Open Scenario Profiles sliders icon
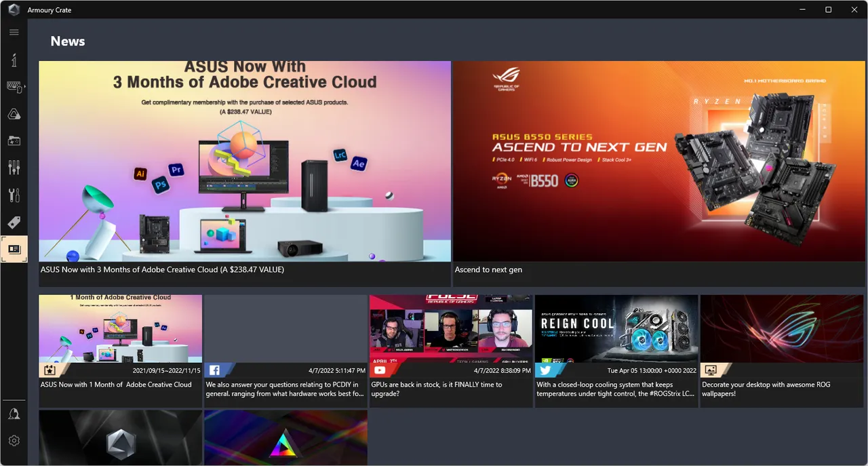Screen dimensions: 868x466 click(14, 168)
